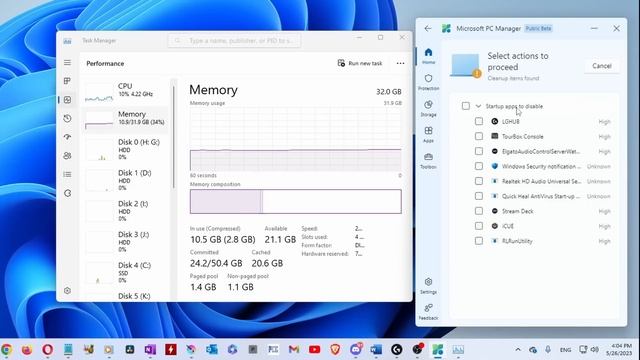
Task: Select CPU in Performance list
Action: (125, 92)
